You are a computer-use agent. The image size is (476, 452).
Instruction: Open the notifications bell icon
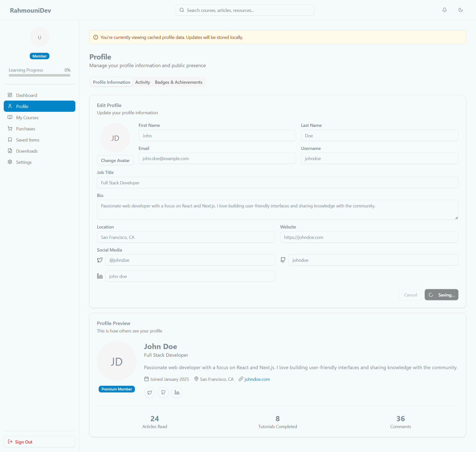[x=445, y=10]
